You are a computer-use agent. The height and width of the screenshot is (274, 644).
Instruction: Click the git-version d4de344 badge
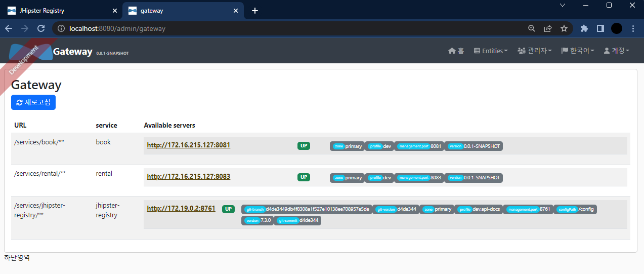(396, 209)
